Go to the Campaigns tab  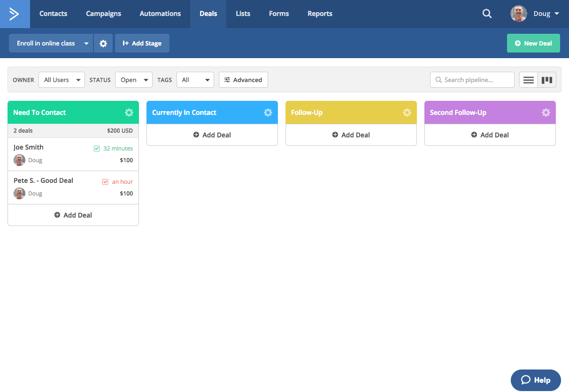tap(103, 14)
